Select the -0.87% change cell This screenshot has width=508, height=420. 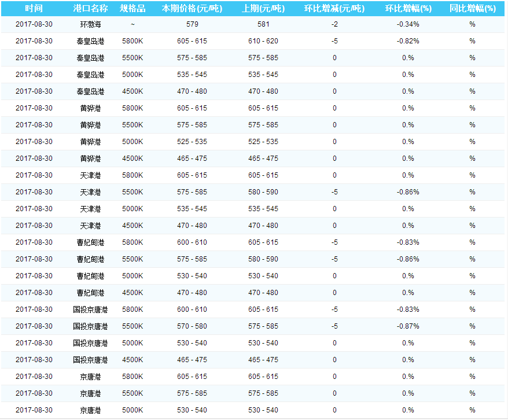click(x=408, y=326)
